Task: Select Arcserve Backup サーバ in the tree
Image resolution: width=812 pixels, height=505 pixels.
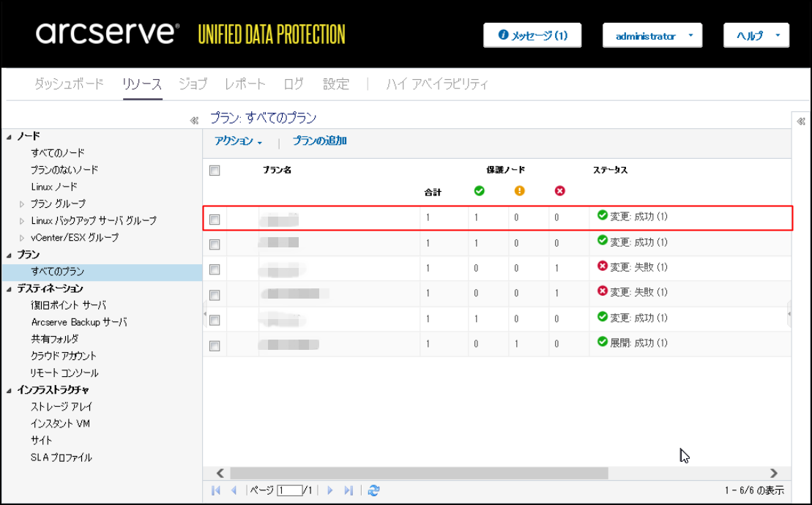Action: pyautogui.click(x=79, y=322)
